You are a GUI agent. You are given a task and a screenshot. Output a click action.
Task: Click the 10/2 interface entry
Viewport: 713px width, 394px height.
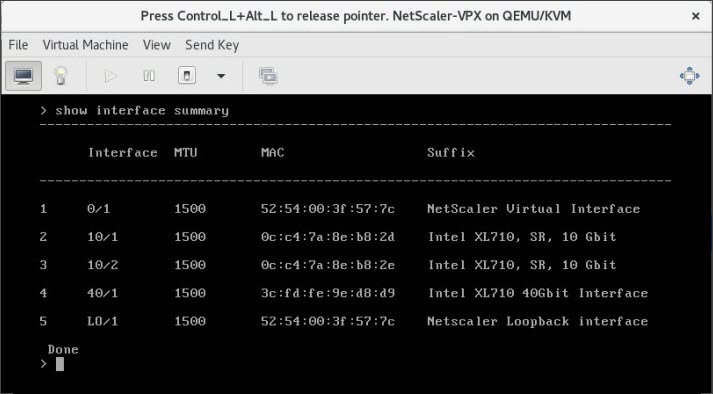click(x=102, y=265)
